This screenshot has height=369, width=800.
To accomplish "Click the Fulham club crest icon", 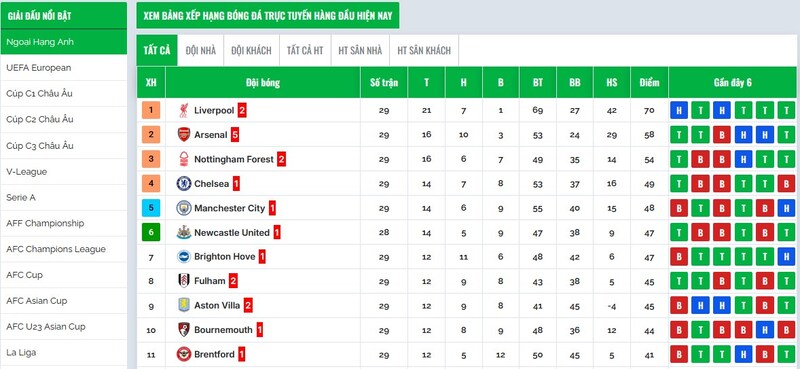I will point(184,281).
